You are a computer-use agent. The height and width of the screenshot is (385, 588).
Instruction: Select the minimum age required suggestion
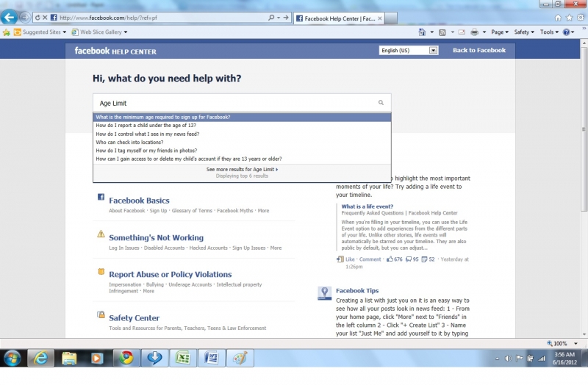tap(162, 117)
